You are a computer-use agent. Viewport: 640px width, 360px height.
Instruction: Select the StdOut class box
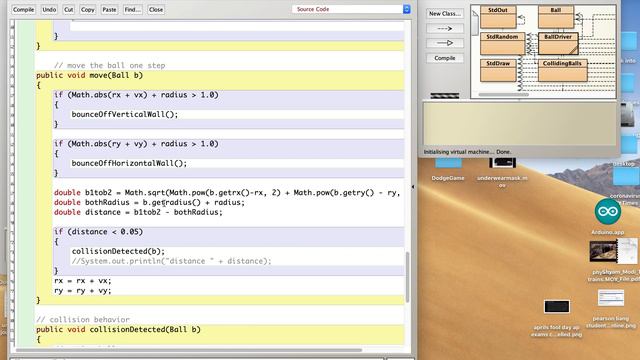pos(498,17)
